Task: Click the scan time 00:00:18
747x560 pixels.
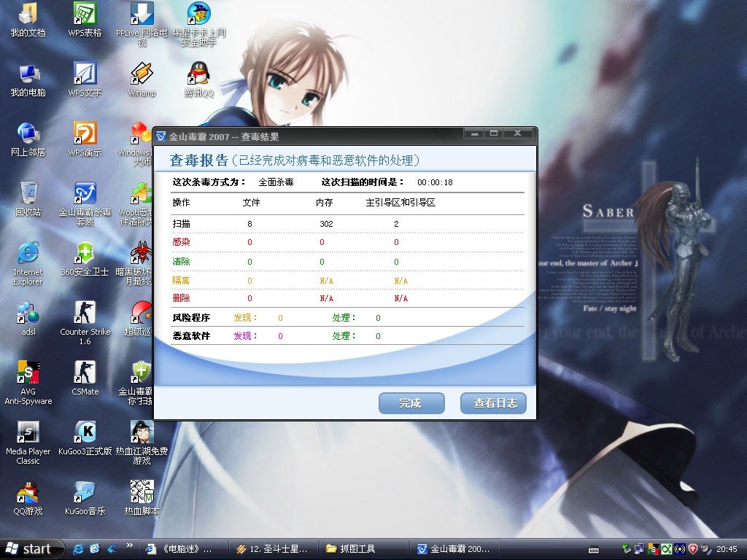Action: pos(435,182)
